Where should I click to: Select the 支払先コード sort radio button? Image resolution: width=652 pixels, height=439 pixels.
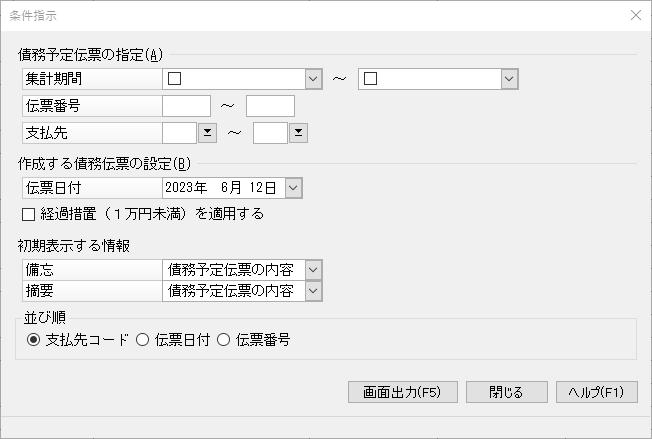tap(33, 340)
